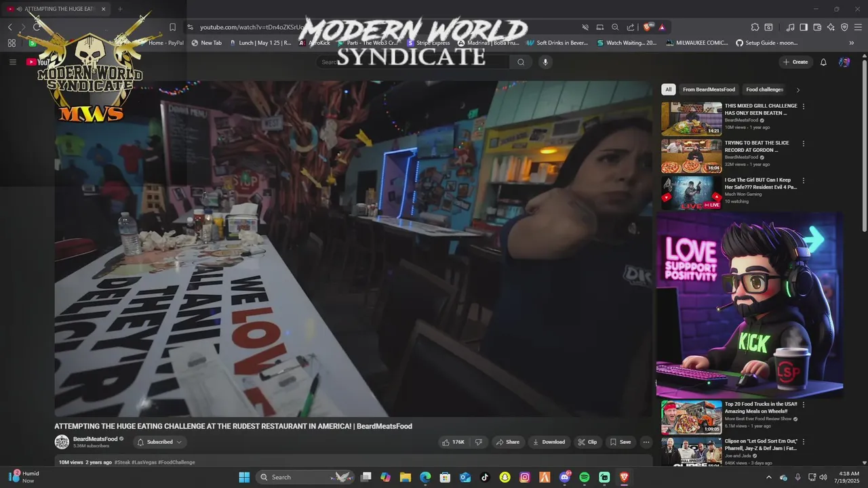The height and width of the screenshot is (488, 868).
Task: Like the video with 176K thumbs up
Action: click(x=454, y=442)
